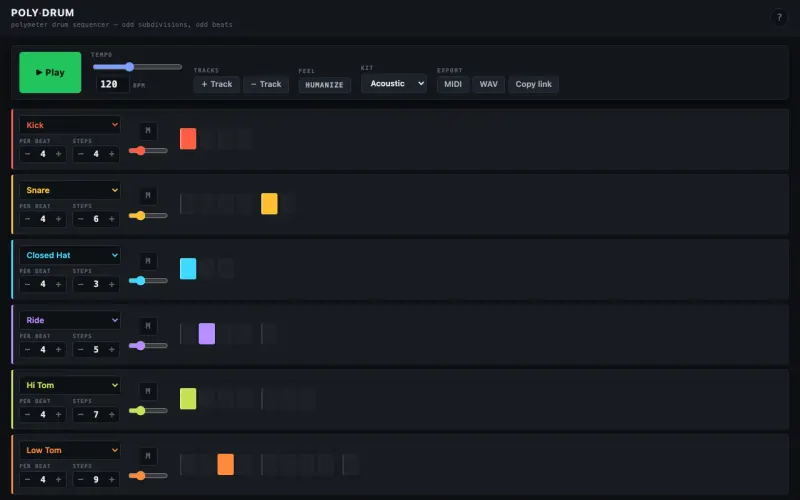
Task: Copy the shareable link
Action: coord(533,84)
